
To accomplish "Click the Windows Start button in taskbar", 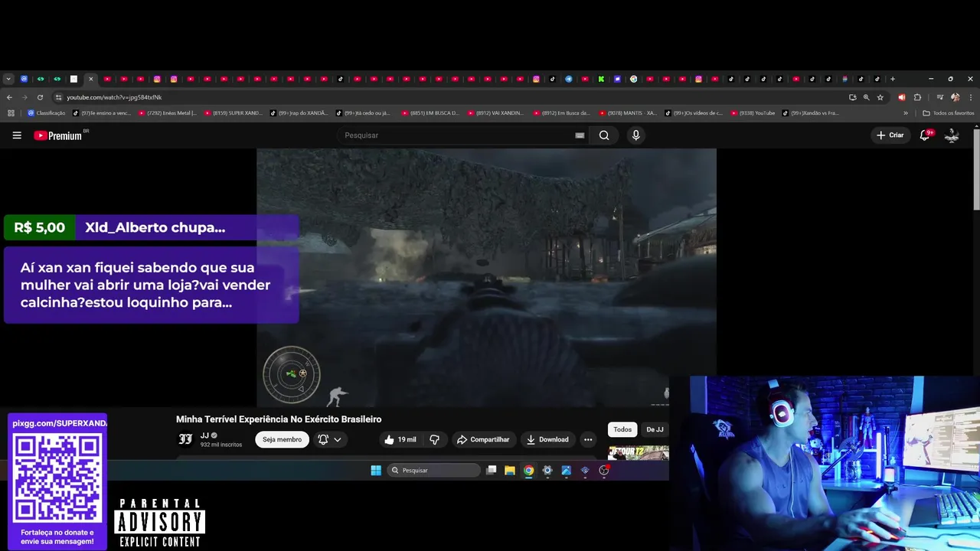I will tap(376, 471).
